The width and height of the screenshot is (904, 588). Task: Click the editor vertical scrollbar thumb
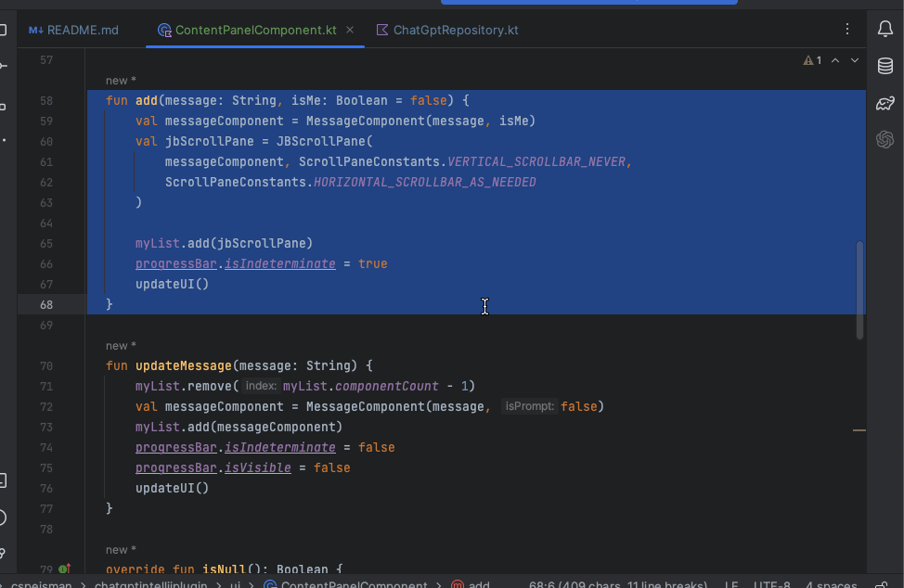pyautogui.click(x=859, y=289)
